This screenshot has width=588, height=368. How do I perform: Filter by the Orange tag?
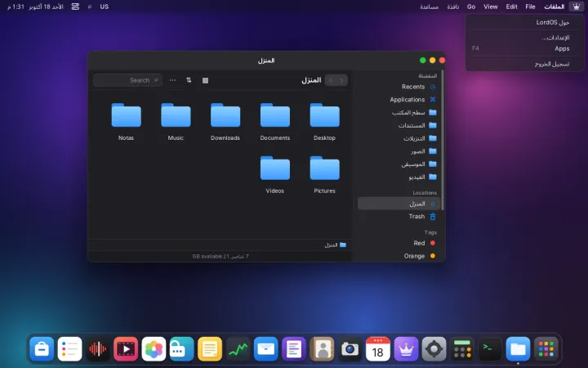[x=399, y=256]
